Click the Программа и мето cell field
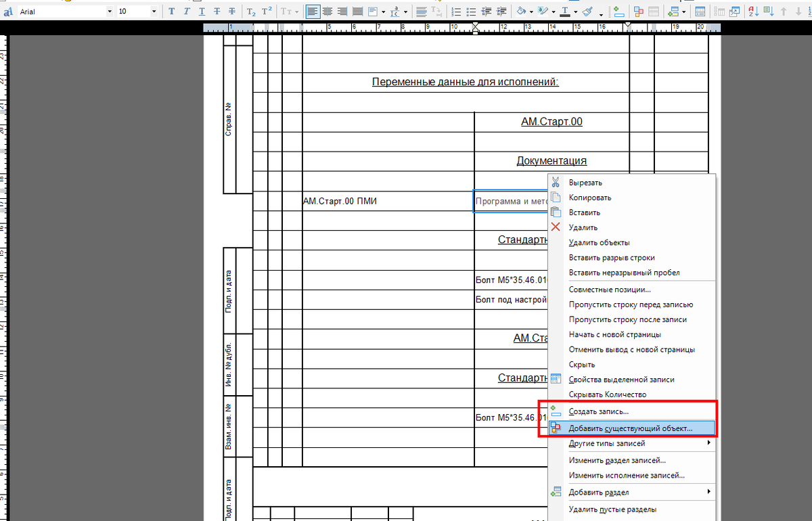This screenshot has height=521, width=812. click(x=511, y=201)
